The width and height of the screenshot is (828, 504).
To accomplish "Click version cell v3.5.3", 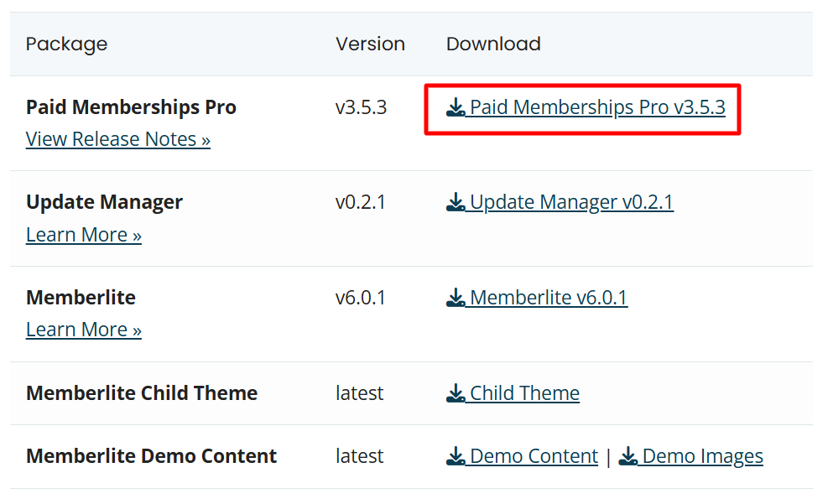I will tap(362, 107).
